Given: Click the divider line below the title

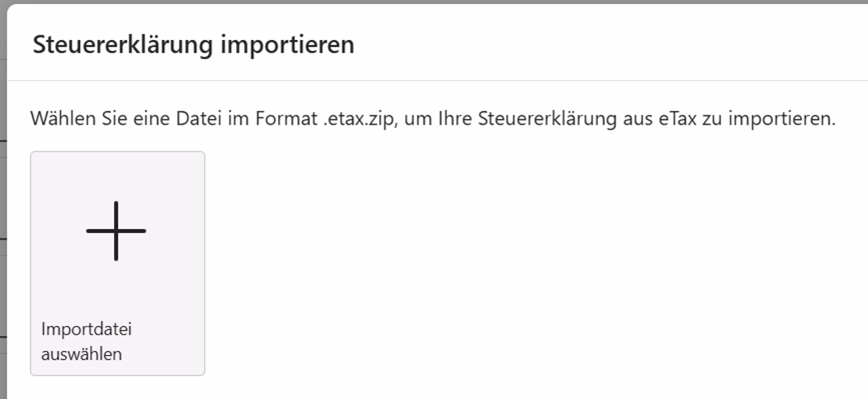Looking at the screenshot, I should (x=434, y=81).
